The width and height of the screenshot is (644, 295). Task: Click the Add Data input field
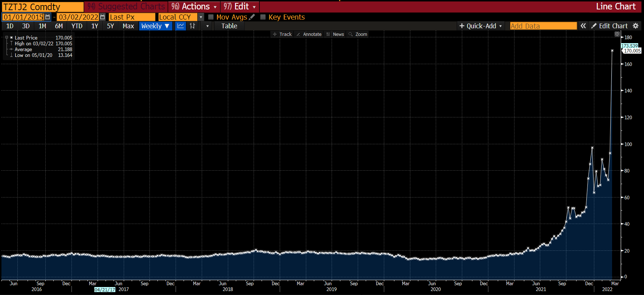coord(543,26)
